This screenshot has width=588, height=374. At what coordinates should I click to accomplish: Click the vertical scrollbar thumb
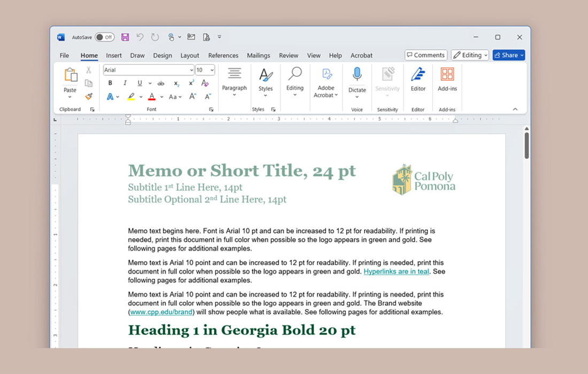(x=527, y=145)
